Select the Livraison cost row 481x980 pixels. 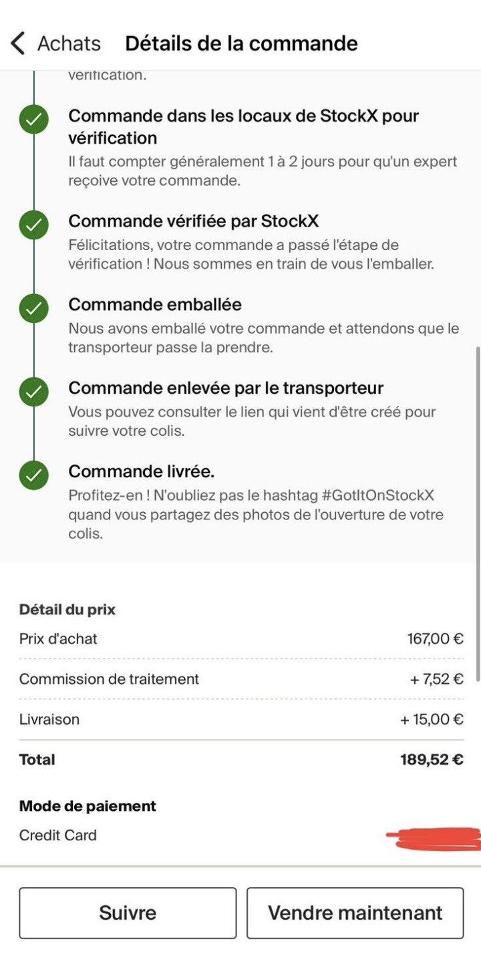click(x=240, y=719)
